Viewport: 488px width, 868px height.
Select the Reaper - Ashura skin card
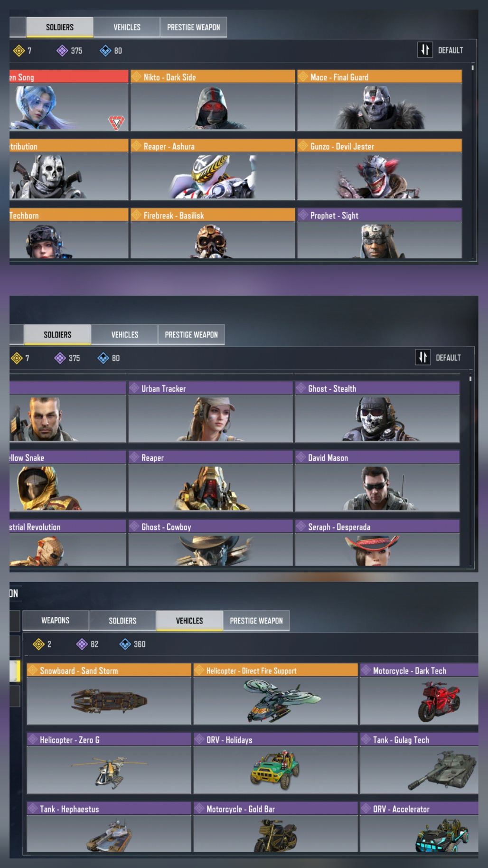tap(213, 170)
